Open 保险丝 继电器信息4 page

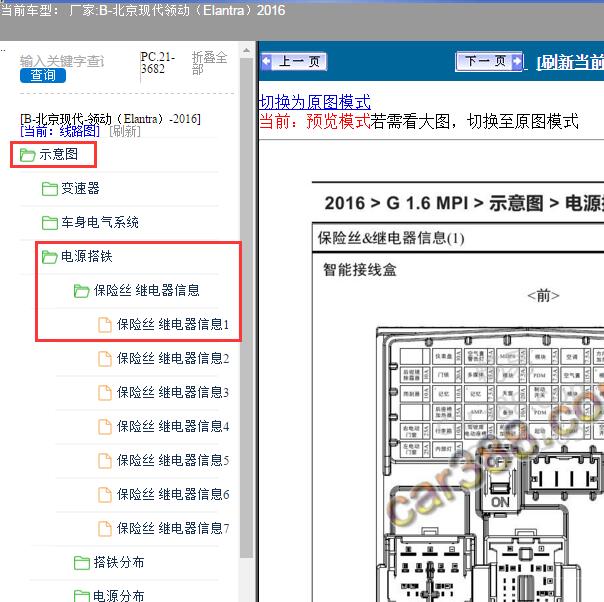pyautogui.click(x=173, y=426)
